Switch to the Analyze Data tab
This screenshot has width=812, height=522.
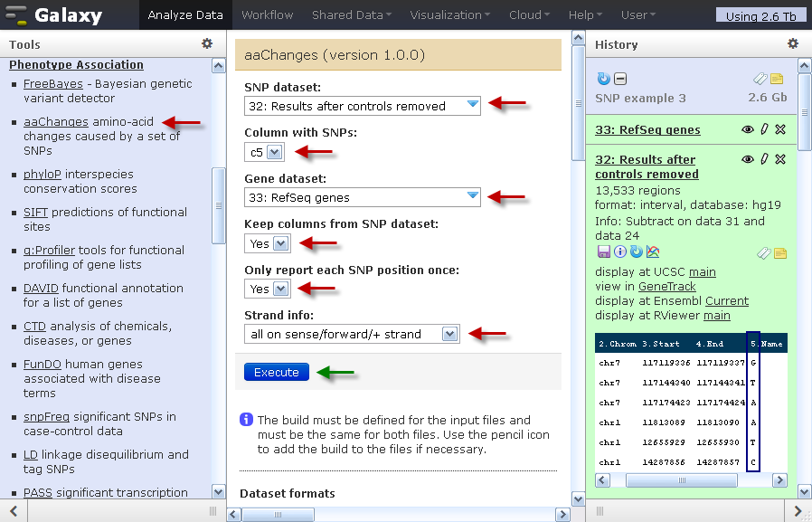(x=185, y=15)
